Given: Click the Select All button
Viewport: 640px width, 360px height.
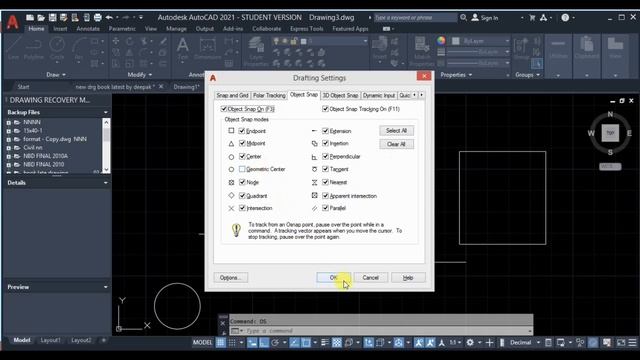Looking at the screenshot, I should point(396,131).
